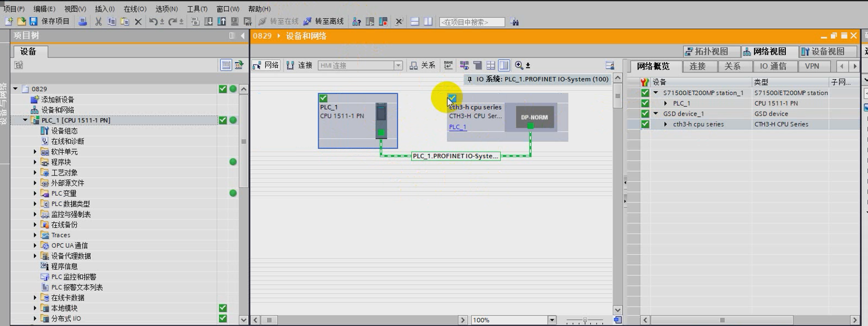868x326 pixels.
Task: Toggle the checkbox on the PLC_1 device box
Action: (323, 99)
